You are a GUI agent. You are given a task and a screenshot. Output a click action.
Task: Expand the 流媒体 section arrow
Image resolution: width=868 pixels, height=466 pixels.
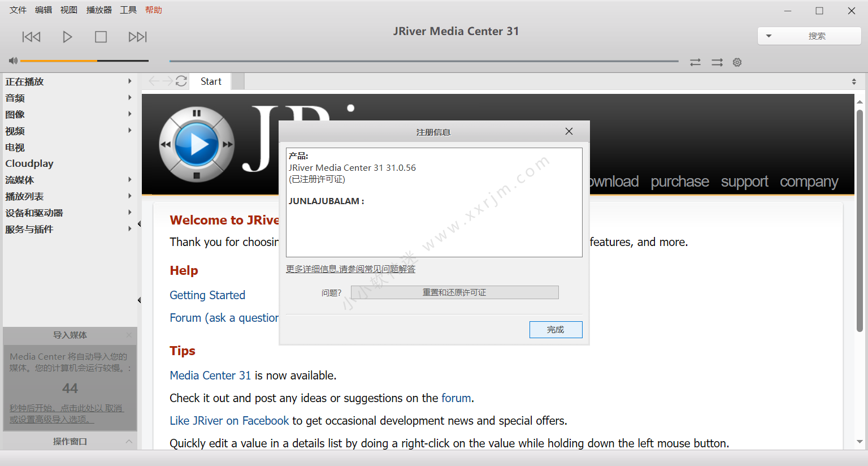(130, 180)
